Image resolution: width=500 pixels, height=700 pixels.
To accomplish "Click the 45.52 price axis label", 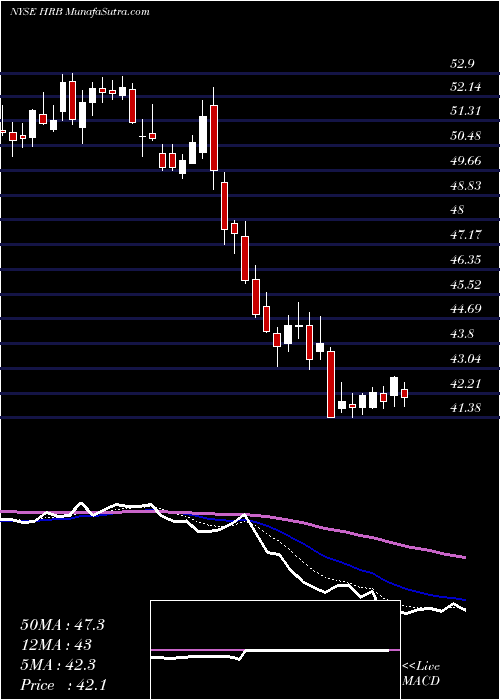I will pos(467,285).
